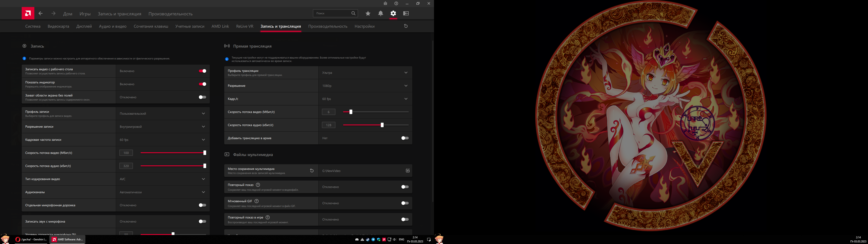
Task: Open the Сочетания клавиш tab
Action: (151, 26)
